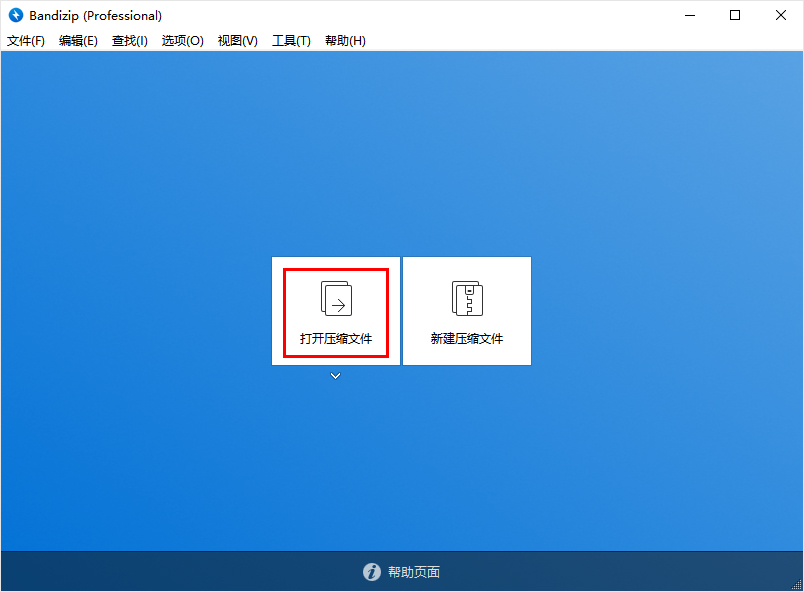Click the resize grip in the bottom corner
Screen dimensions: 804x592
pyautogui.click(x=796, y=584)
